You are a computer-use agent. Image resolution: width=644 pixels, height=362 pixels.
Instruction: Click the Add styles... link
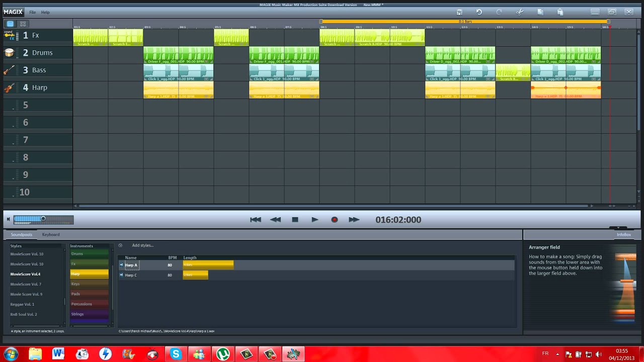pyautogui.click(x=143, y=245)
